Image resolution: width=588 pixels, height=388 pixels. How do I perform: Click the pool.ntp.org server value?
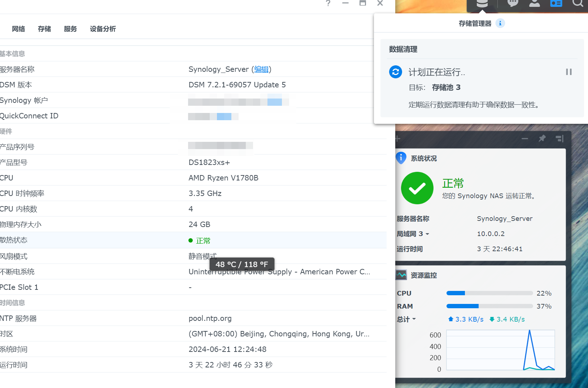[x=210, y=318]
